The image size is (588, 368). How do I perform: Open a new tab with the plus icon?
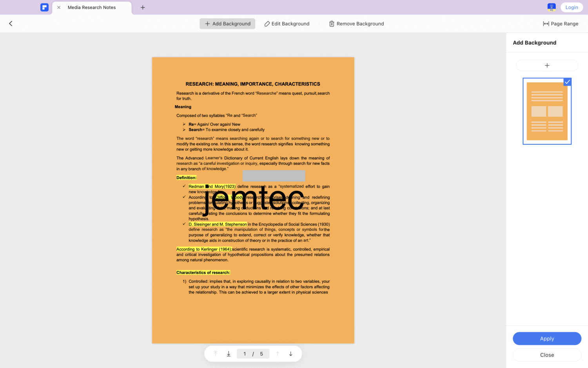pos(143,7)
